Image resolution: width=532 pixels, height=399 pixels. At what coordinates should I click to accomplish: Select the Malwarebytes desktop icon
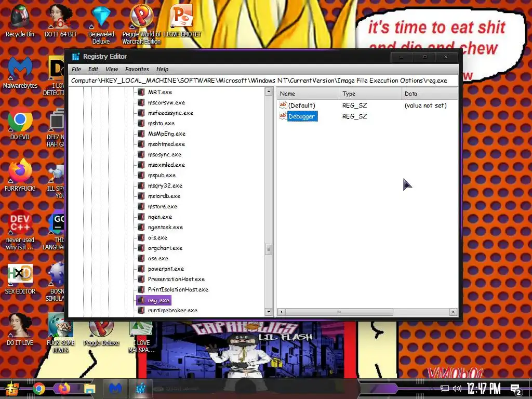pyautogui.click(x=20, y=73)
